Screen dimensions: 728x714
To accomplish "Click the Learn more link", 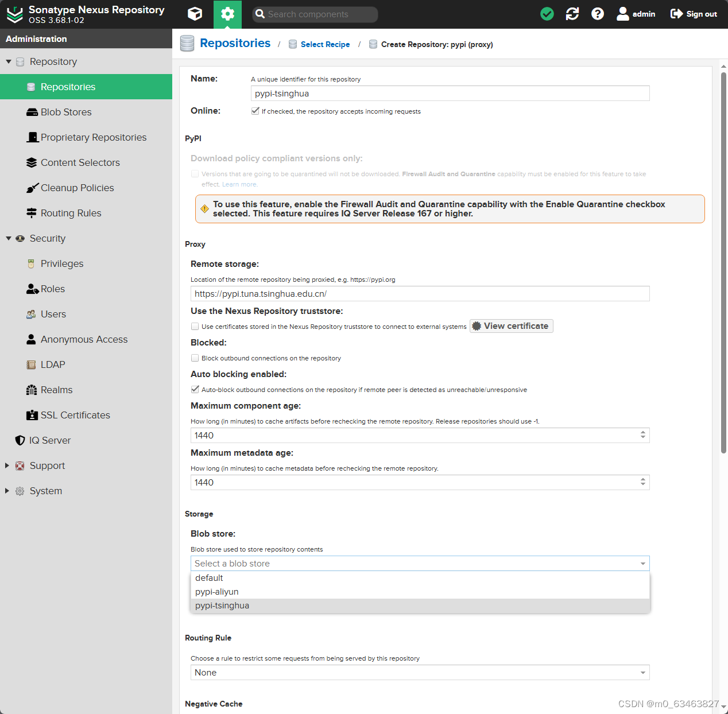I will [x=239, y=184].
